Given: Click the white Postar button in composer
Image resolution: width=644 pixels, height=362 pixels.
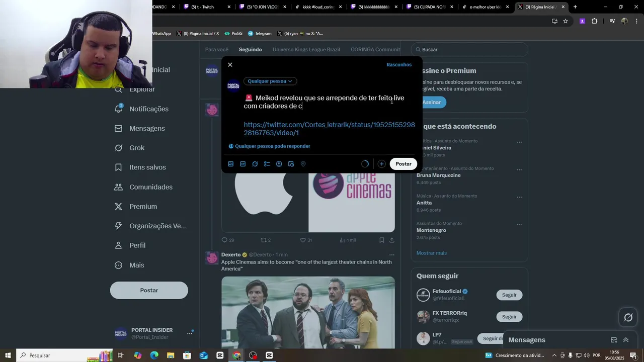Looking at the screenshot, I should [404, 164].
